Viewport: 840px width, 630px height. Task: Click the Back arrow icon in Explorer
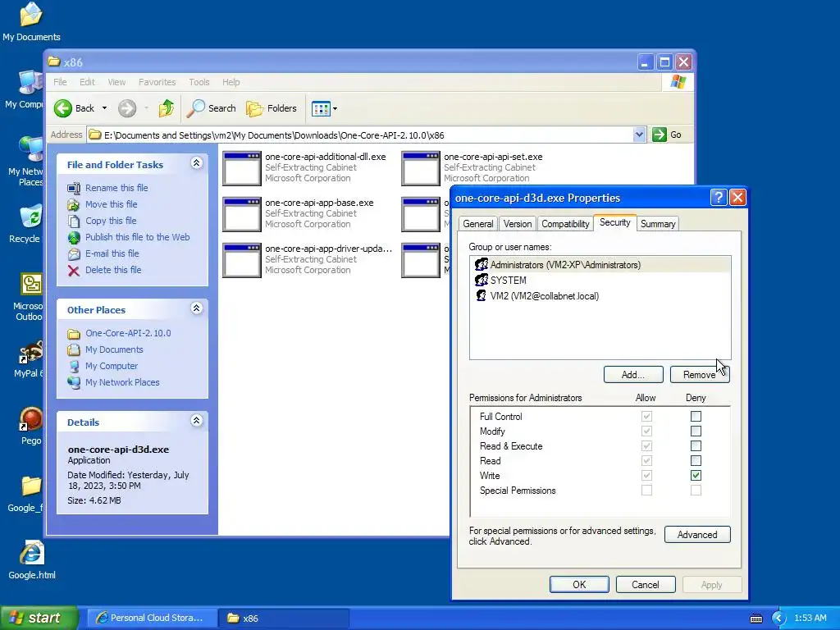tap(62, 108)
